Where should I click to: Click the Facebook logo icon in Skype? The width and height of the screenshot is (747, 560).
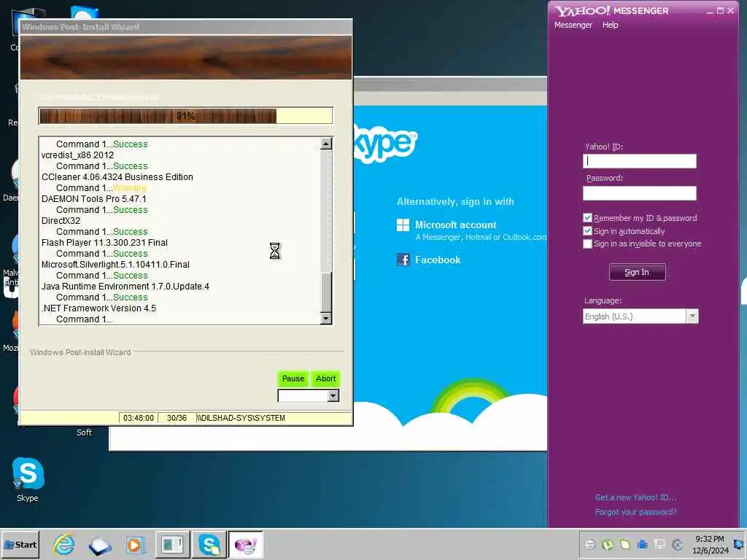coord(403,260)
